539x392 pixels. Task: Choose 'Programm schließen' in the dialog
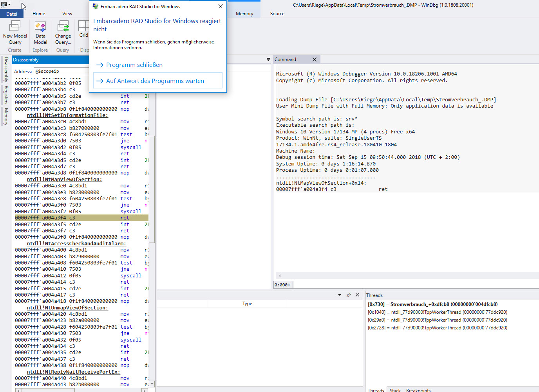[134, 65]
